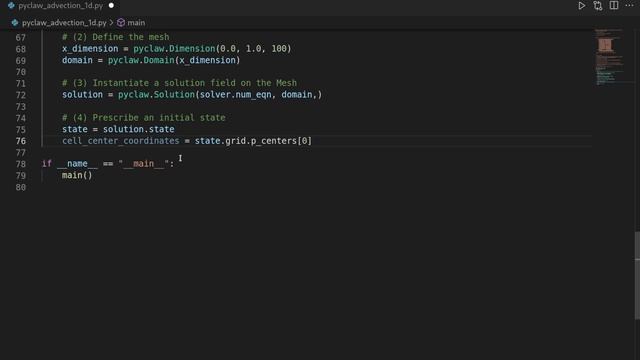The image size is (640, 360).
Task: Run the Python file with play icon
Action: 581,6
